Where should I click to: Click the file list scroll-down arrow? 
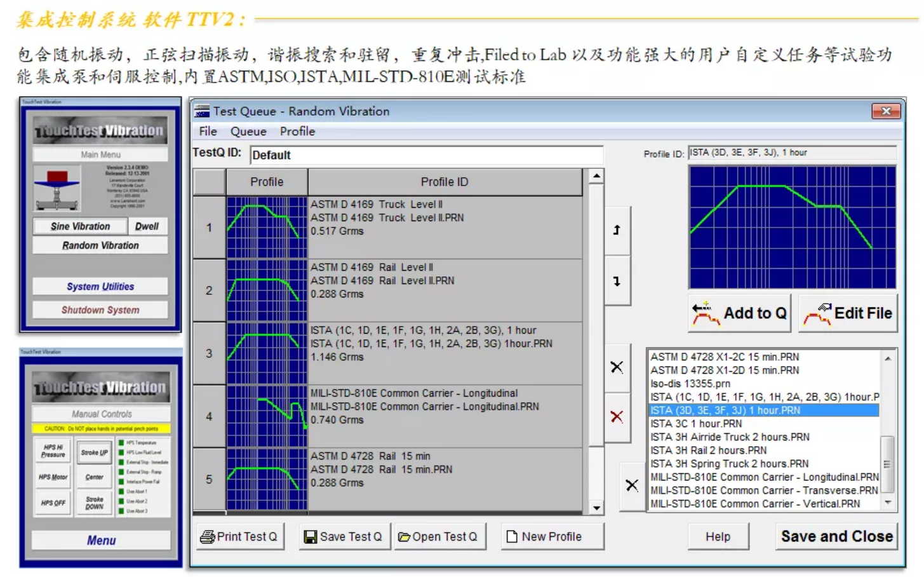tap(888, 503)
